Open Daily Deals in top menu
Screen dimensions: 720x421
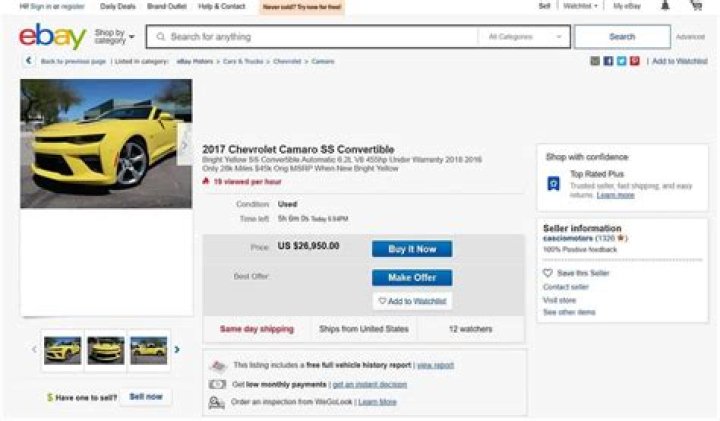pos(118,6)
